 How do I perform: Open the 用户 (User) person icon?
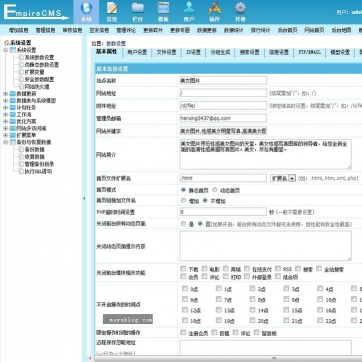coord(189,8)
